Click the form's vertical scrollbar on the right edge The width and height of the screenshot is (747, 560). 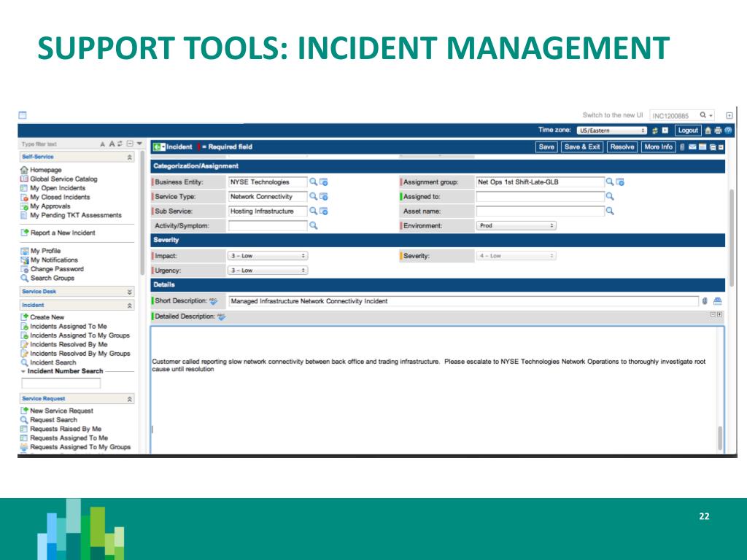coord(732,238)
